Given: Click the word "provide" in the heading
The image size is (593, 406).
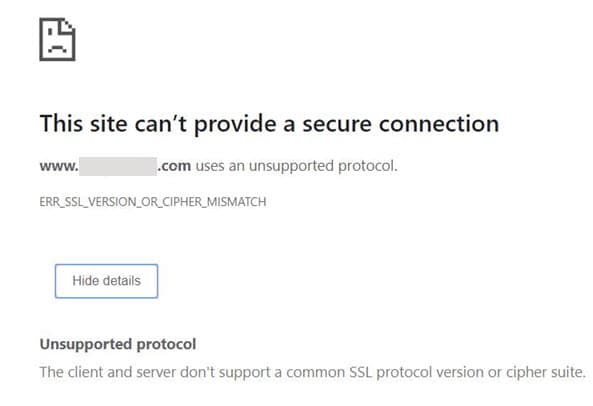Looking at the screenshot, I should pos(235,125).
